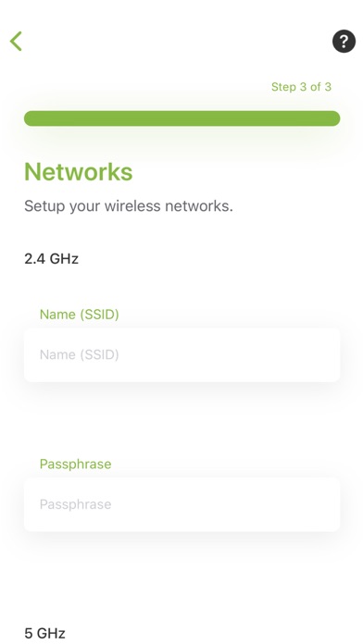Click the green setup progress bar

click(181, 118)
